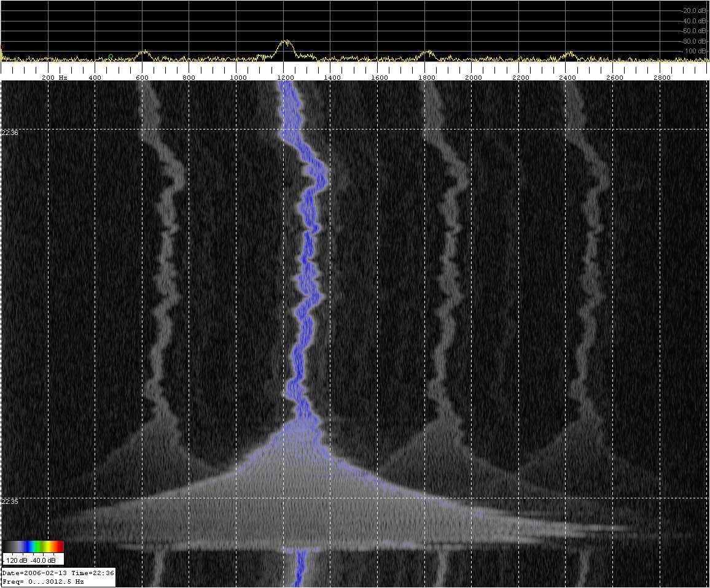Click the red end of color palette
Image resolution: width=710 pixels, height=588 pixels.
(59, 546)
